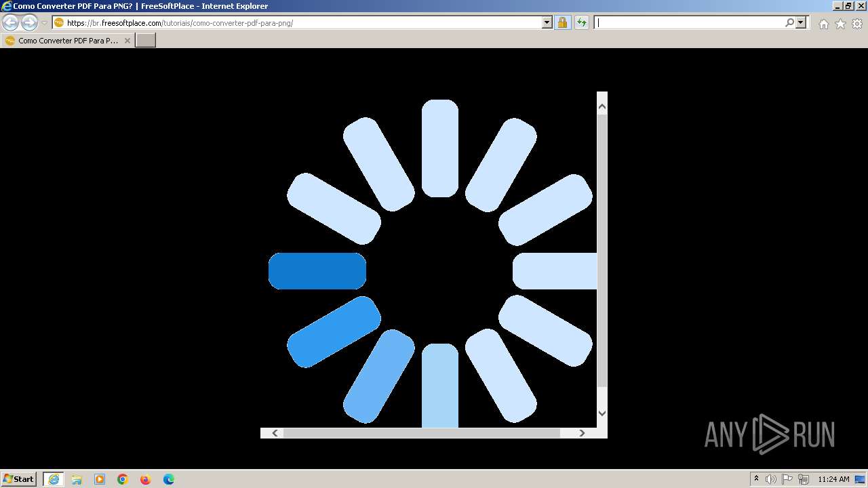Click the magnifier search icon
Image resolution: width=868 pixels, height=488 pixels.
point(789,23)
